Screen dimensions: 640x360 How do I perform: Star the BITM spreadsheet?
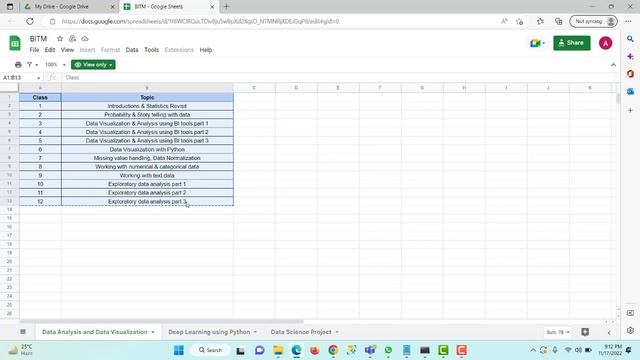[60, 39]
